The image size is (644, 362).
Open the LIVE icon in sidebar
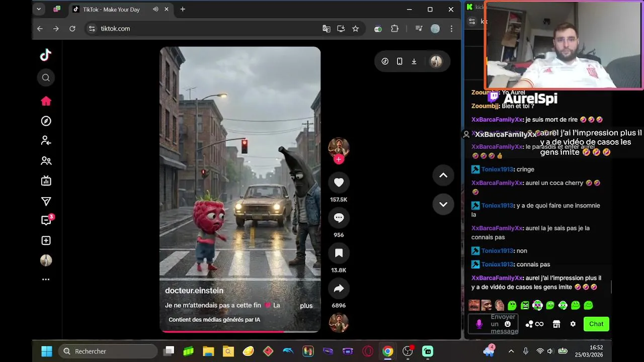pos(46,181)
